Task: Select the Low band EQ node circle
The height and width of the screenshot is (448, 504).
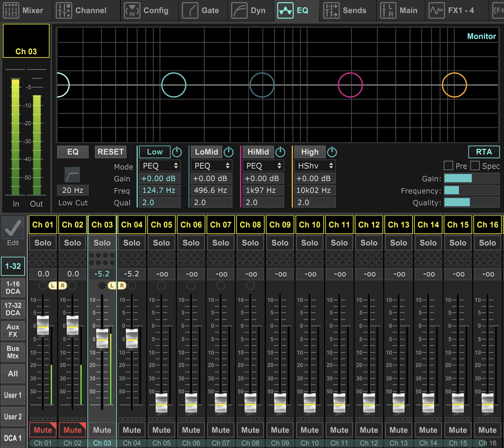Action: tap(173, 85)
